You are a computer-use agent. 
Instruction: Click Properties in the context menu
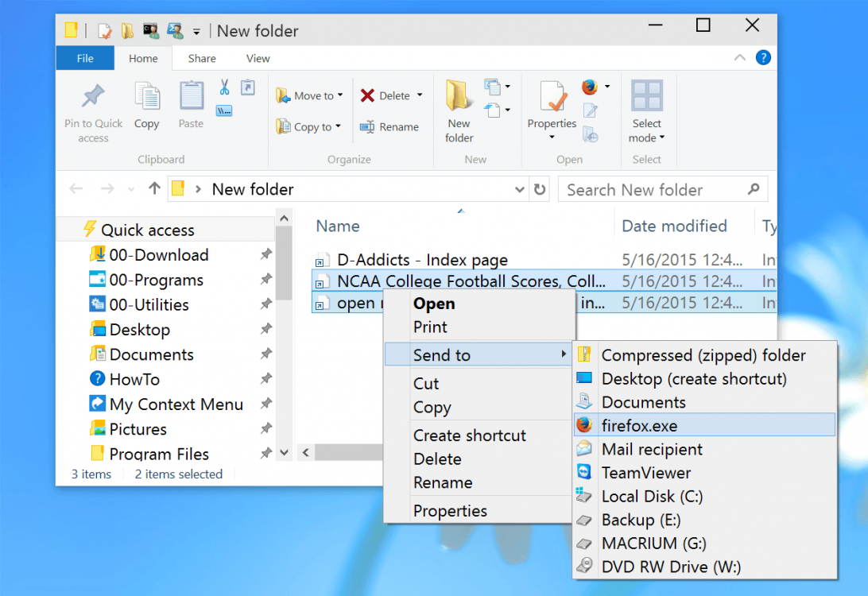pos(479,511)
